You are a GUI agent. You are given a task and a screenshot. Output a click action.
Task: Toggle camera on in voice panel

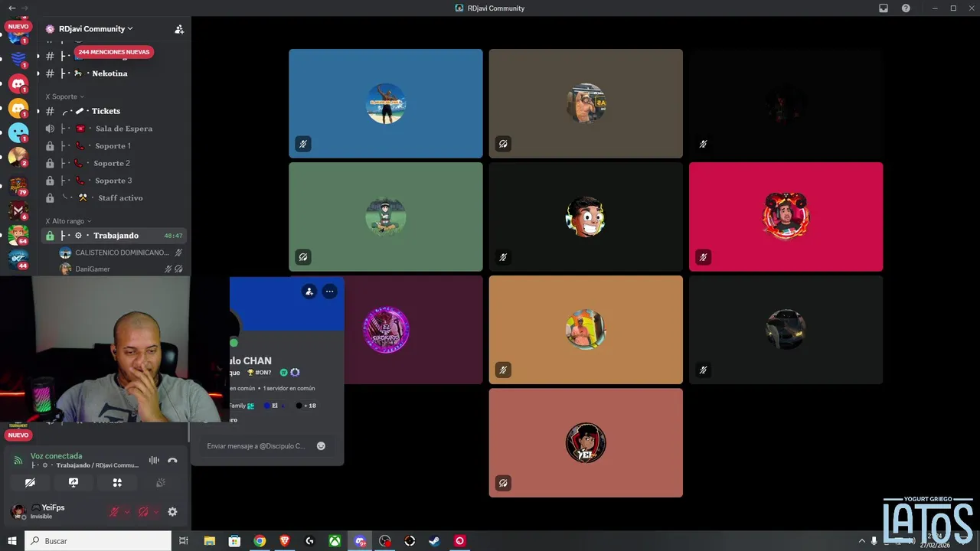[x=30, y=483]
